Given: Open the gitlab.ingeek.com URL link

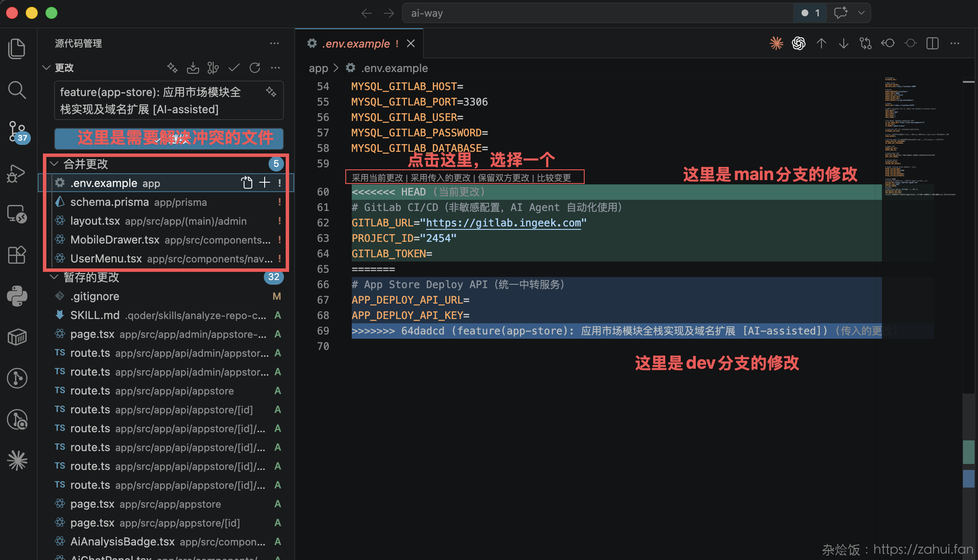Looking at the screenshot, I should coord(504,223).
